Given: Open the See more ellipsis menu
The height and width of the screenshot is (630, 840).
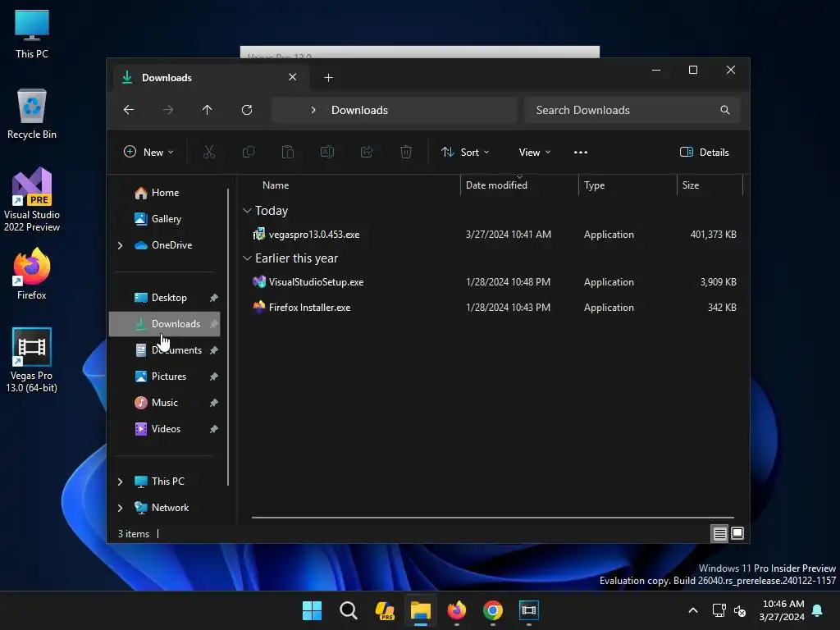Looking at the screenshot, I should click(x=581, y=152).
